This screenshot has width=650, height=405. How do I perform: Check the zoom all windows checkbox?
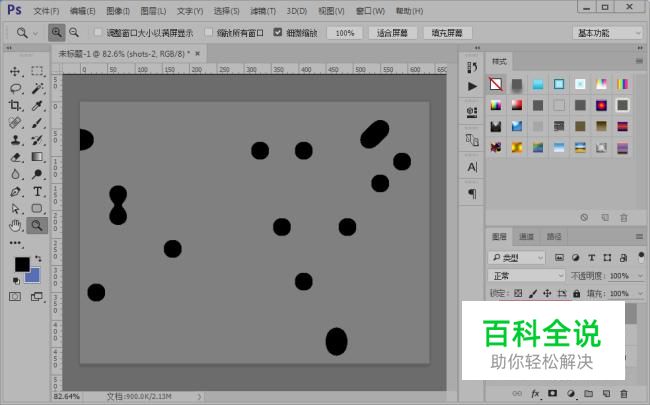click(x=209, y=32)
